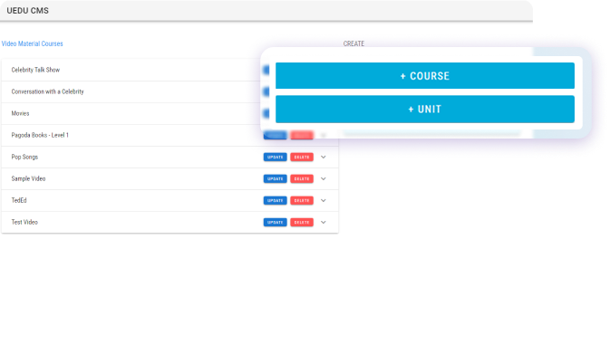Click the + UNIT button
Viewport: 610px width, 364px height.
[424, 109]
